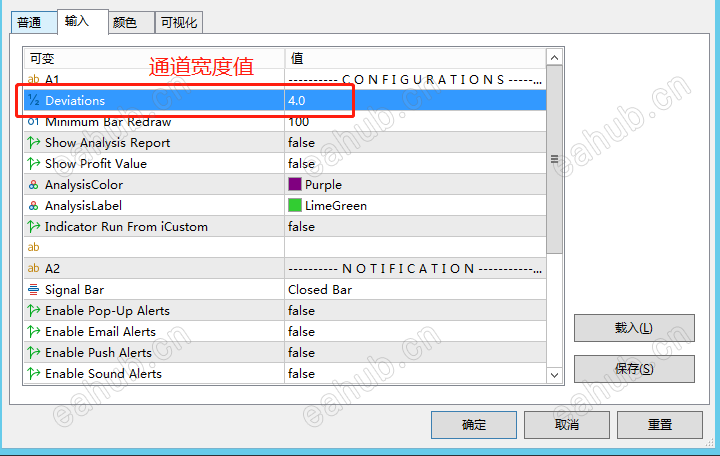The width and height of the screenshot is (720, 456).
Task: Open the 可视化 tab
Action: click(179, 22)
